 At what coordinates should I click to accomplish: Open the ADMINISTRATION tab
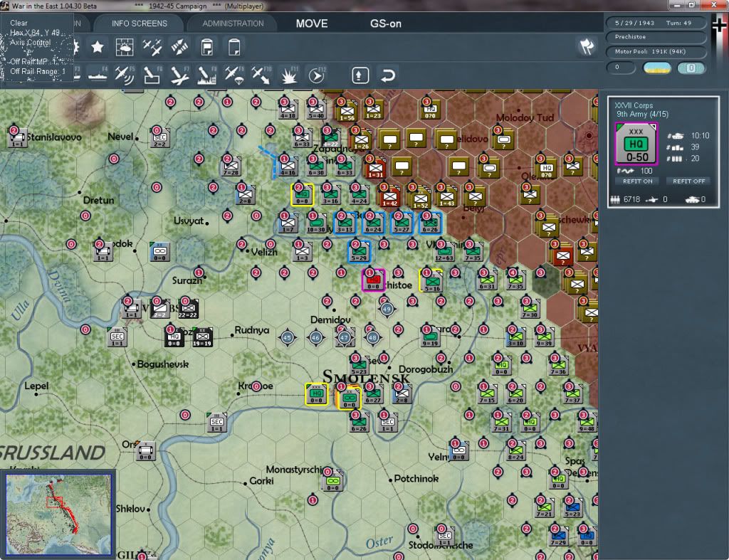[x=233, y=23]
